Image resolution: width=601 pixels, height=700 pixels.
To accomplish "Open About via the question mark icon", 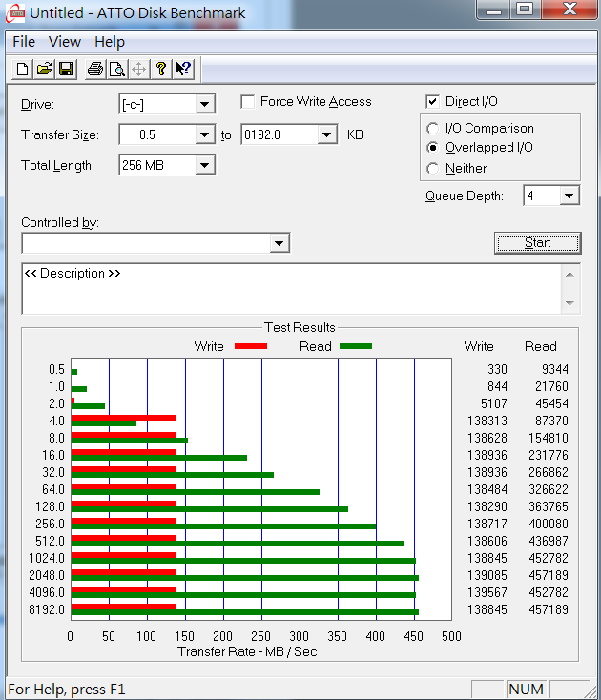I will tap(160, 70).
